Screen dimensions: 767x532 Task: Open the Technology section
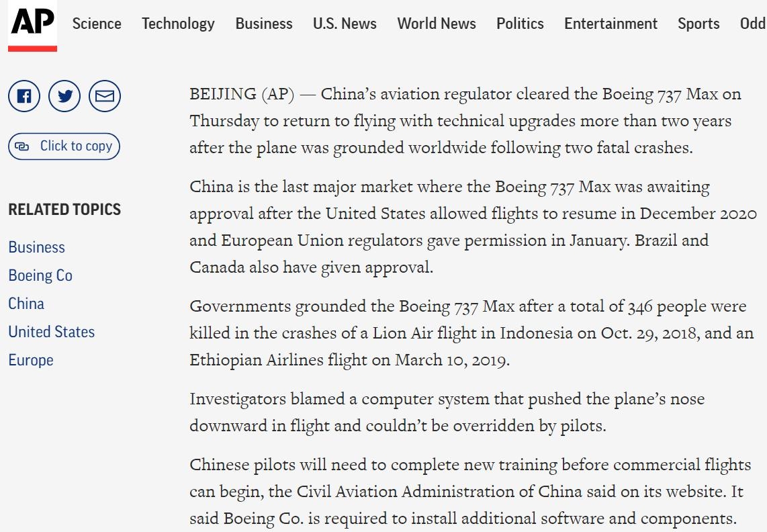coord(178,24)
